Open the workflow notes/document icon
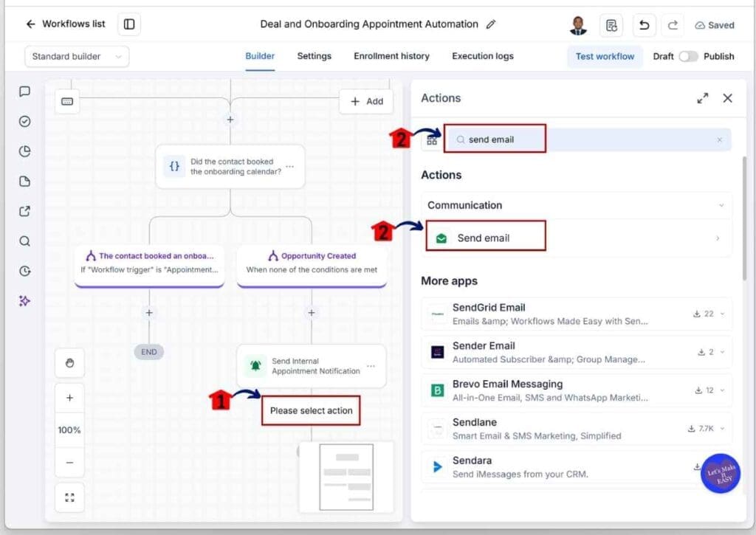This screenshot has width=756, height=535. [611, 25]
